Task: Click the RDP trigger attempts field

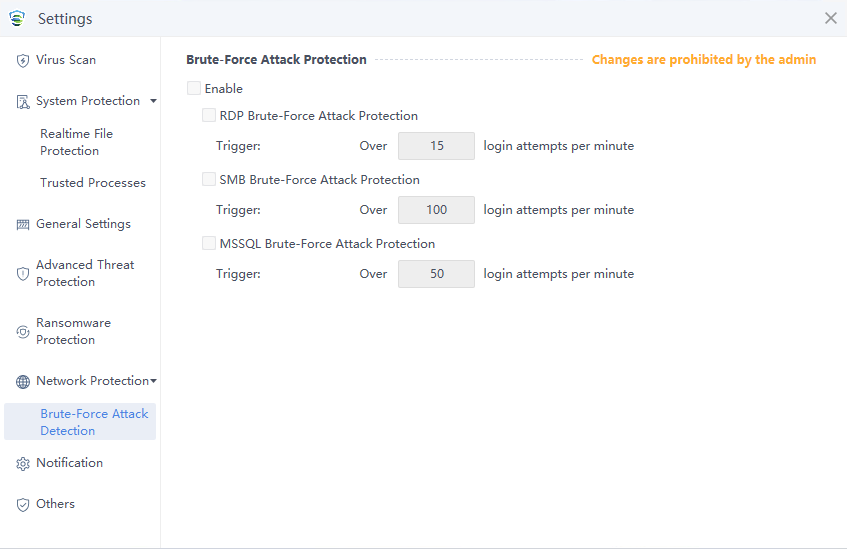Action: click(436, 146)
